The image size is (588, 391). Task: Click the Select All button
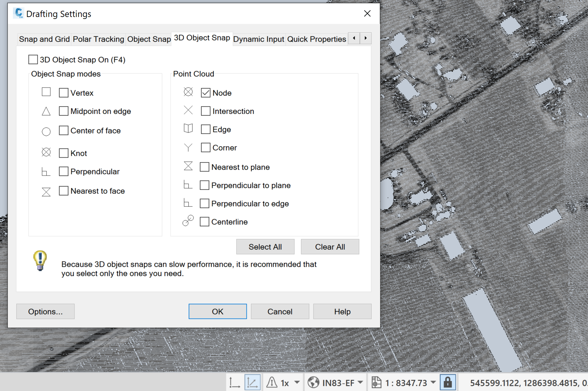pyautogui.click(x=265, y=246)
